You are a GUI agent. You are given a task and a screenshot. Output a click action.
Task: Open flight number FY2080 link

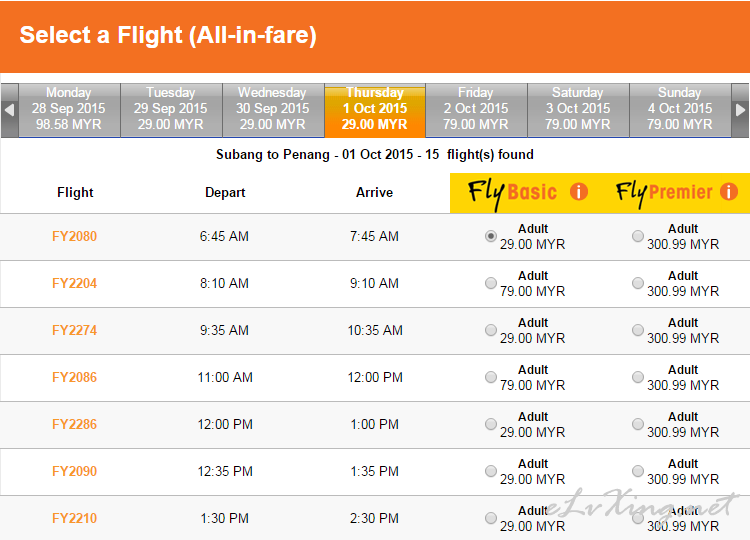point(75,236)
